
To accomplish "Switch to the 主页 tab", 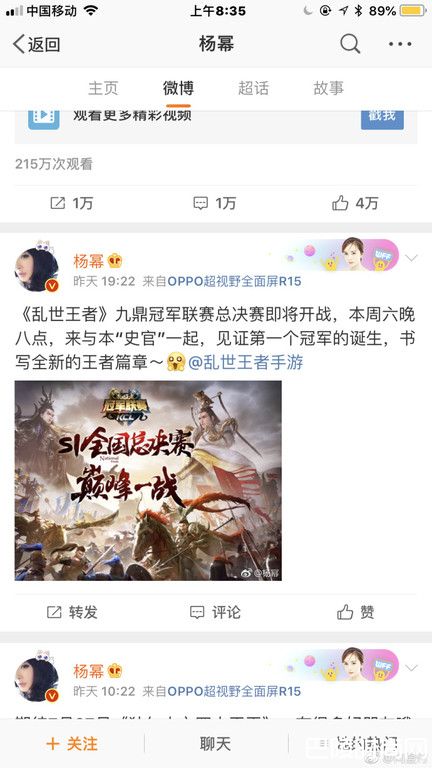I will (103, 88).
